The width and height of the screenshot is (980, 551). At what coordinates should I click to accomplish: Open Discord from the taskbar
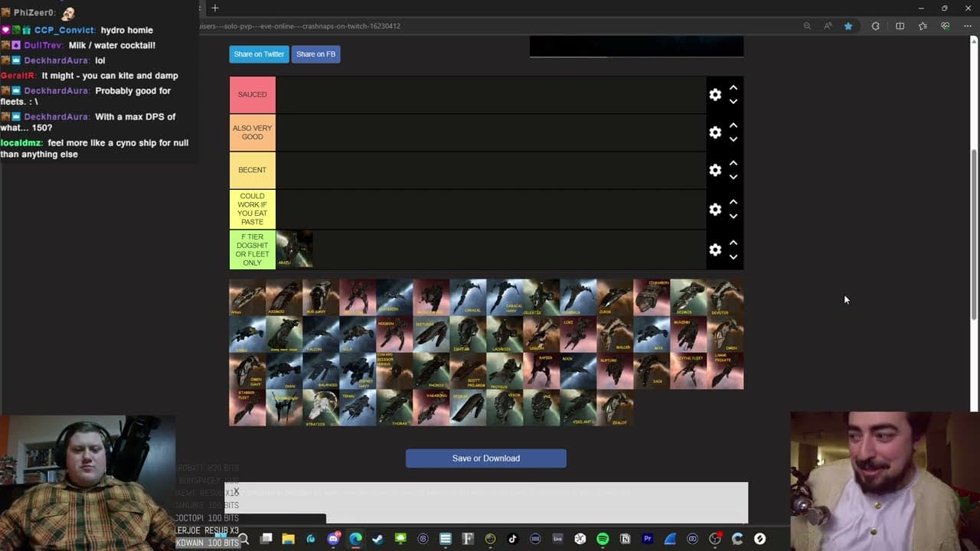[x=333, y=539]
